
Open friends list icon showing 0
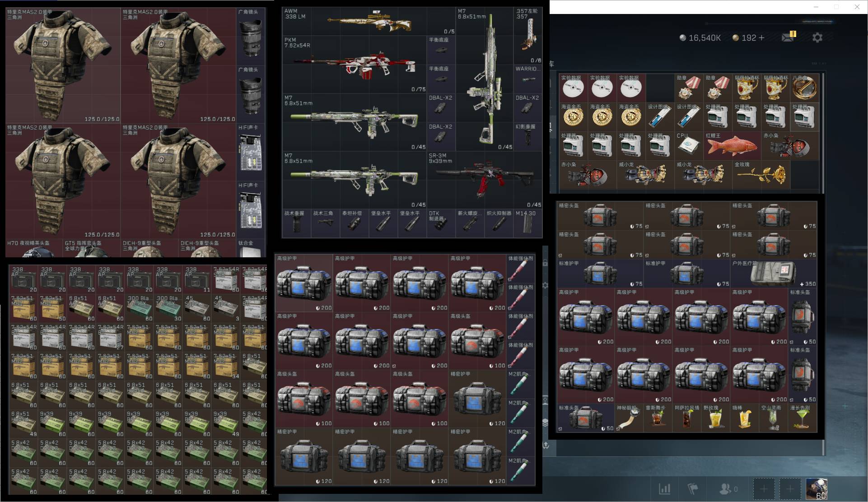[x=728, y=488]
